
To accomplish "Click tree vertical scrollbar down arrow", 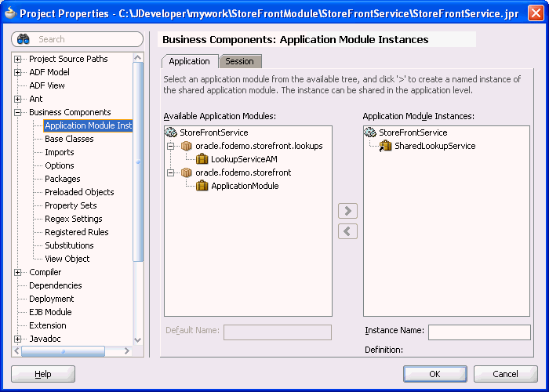I will point(138,339).
